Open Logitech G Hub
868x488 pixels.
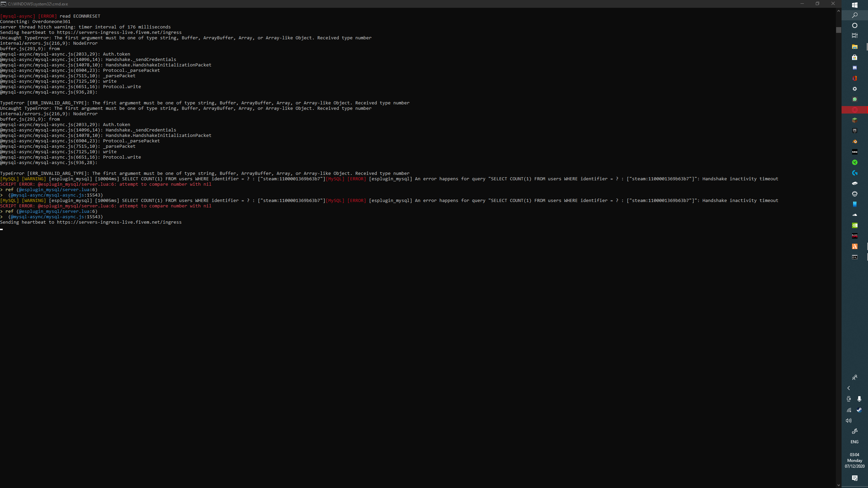[x=855, y=174]
